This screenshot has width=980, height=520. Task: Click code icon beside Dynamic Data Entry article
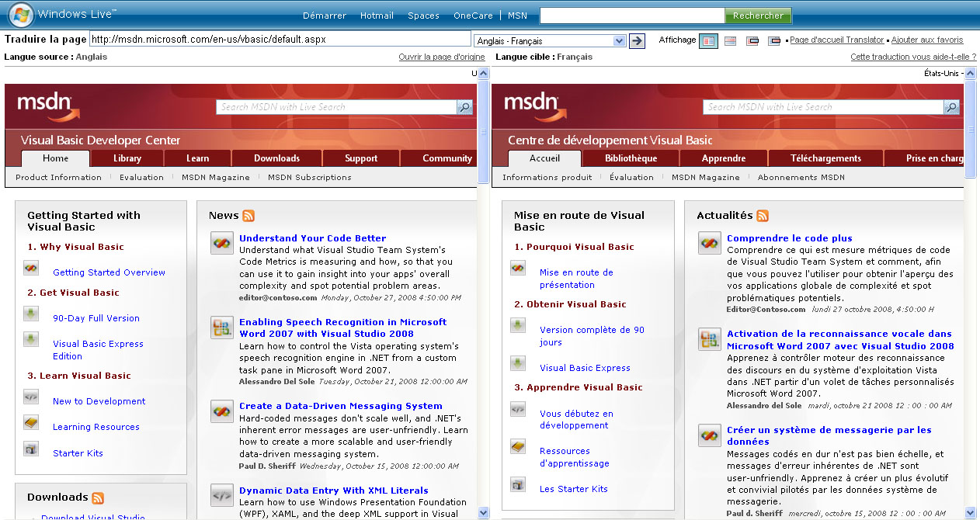222,495
